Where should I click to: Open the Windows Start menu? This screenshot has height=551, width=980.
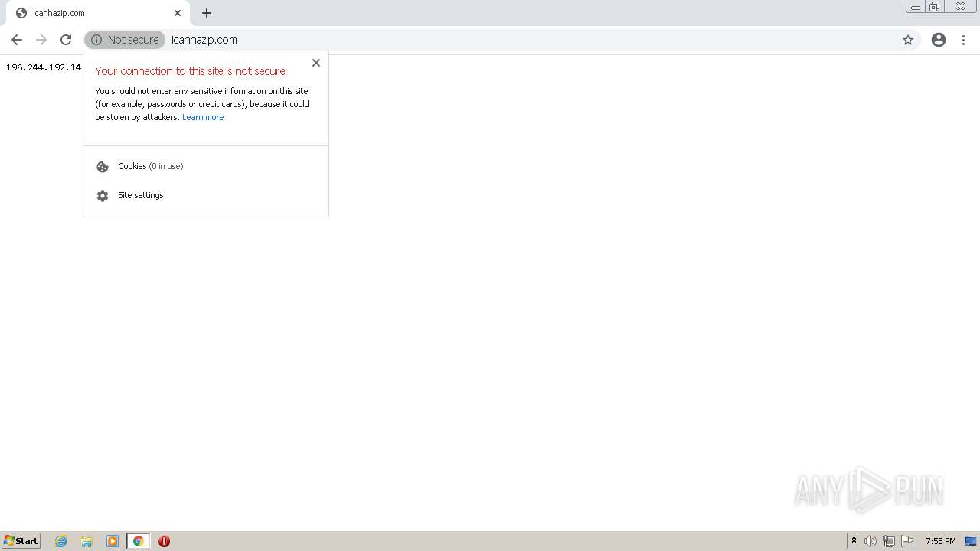click(x=21, y=541)
